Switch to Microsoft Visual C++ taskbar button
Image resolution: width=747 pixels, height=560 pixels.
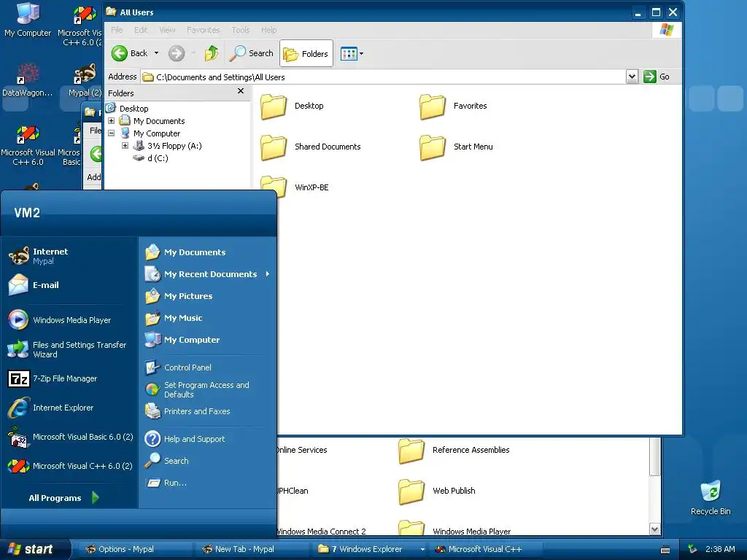pos(486,549)
